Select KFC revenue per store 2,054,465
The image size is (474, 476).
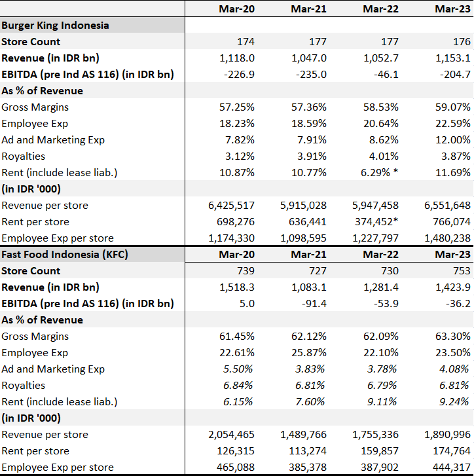pos(231,435)
